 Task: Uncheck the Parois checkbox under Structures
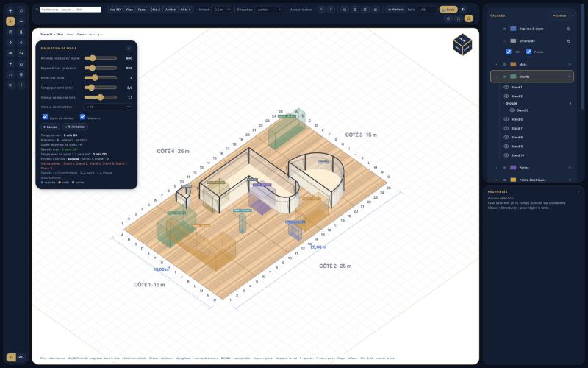[528, 52]
